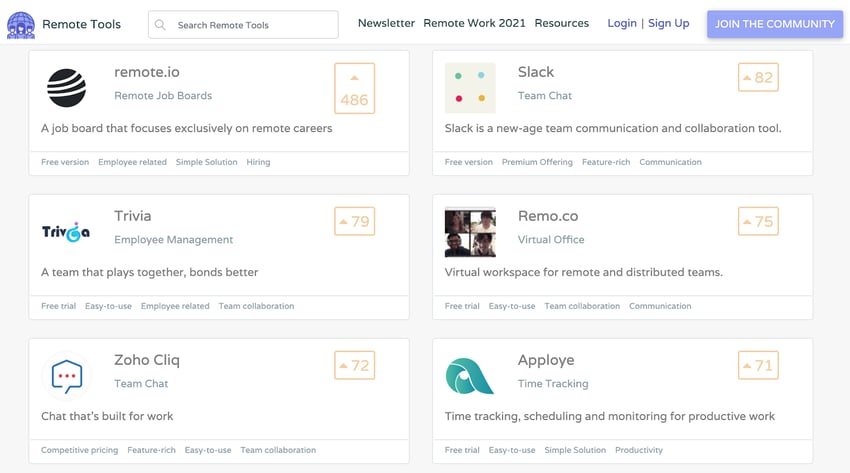Open the Remo.co title link
Viewport: 850px width, 473px height.
point(548,216)
